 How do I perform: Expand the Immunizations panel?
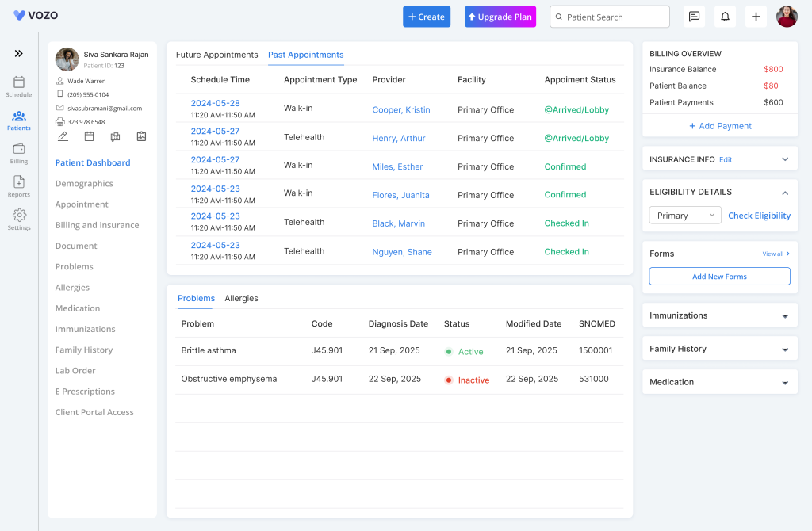coord(785,316)
